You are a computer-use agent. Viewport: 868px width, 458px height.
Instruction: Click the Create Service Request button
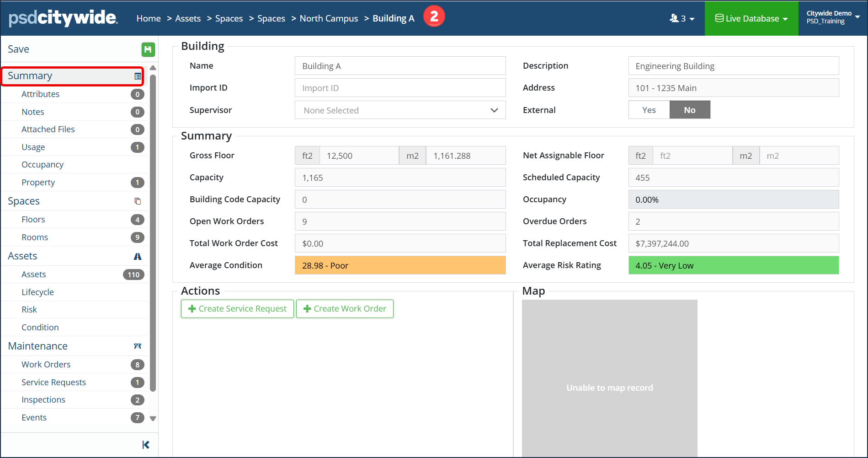pyautogui.click(x=237, y=309)
